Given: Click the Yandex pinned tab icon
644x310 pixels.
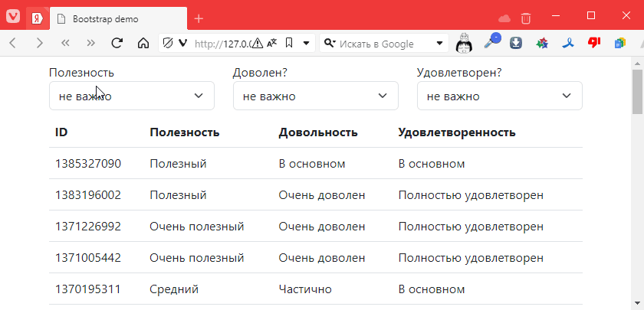Looking at the screenshot, I should [x=36, y=18].
